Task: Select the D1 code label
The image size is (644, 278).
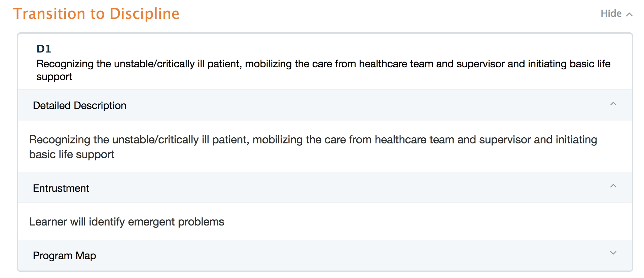Action: [44, 49]
